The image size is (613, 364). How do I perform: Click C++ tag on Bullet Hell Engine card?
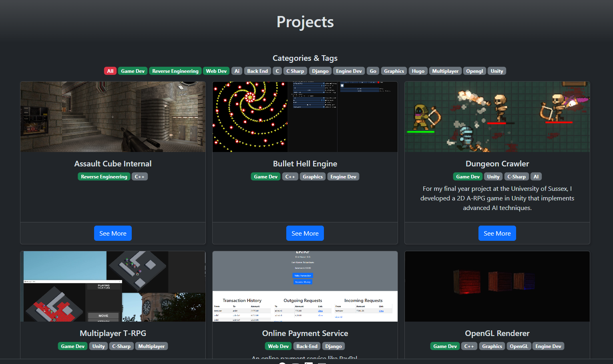290,176
